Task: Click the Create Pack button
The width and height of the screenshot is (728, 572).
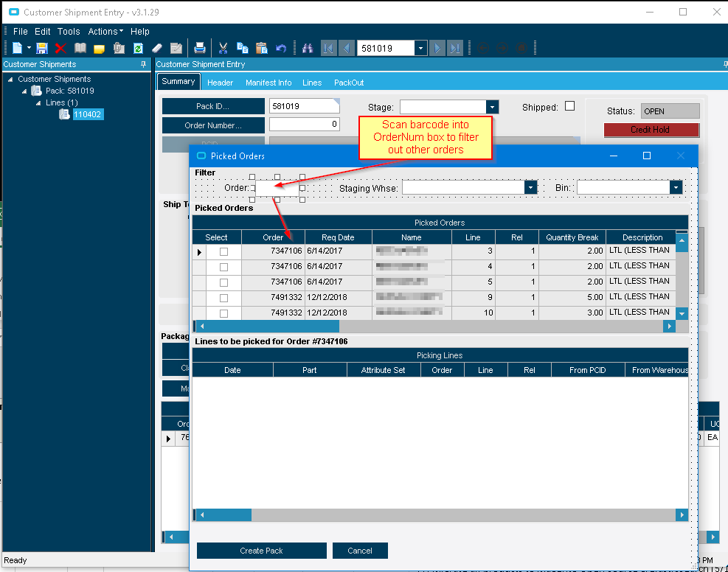Action: pyautogui.click(x=261, y=551)
